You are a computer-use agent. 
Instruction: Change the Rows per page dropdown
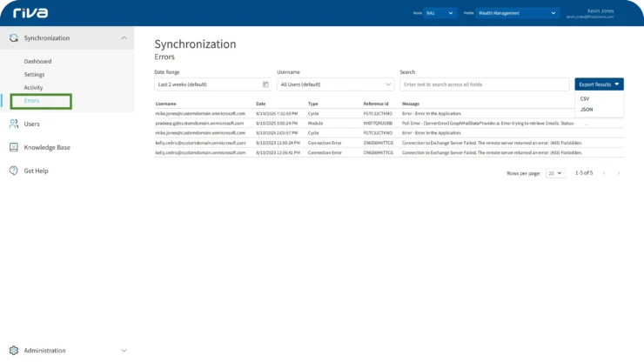point(554,173)
